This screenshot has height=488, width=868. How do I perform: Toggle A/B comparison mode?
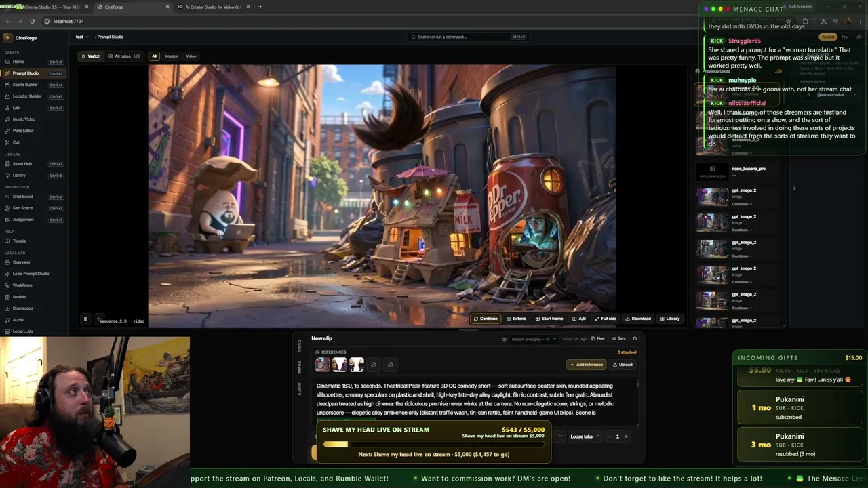pyautogui.click(x=579, y=319)
